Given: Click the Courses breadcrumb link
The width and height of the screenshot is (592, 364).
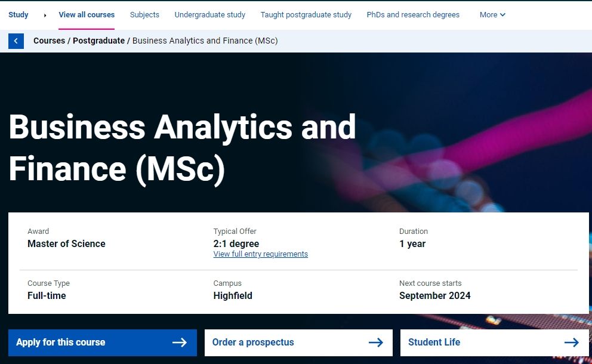Looking at the screenshot, I should click(x=49, y=41).
